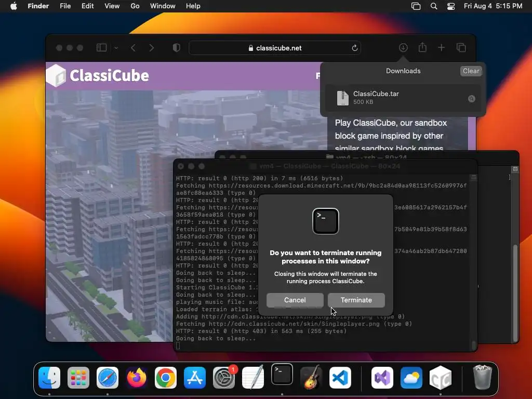Screen dimensions: 532x399
Task: Click the Safari share icon
Action: pos(422,47)
